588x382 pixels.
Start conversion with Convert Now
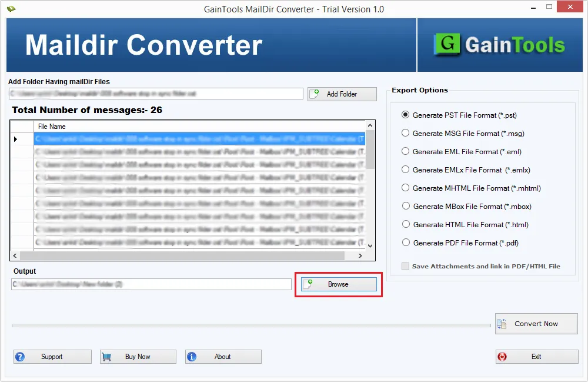(536, 324)
